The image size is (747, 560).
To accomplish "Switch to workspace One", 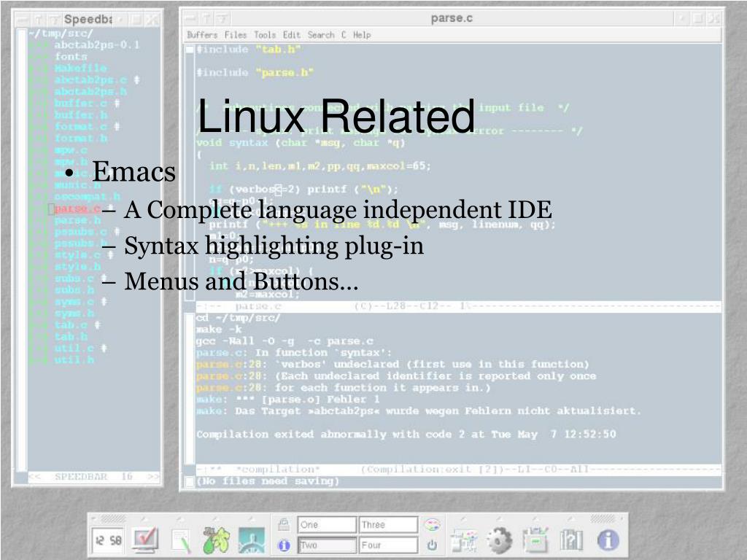I will (x=327, y=524).
